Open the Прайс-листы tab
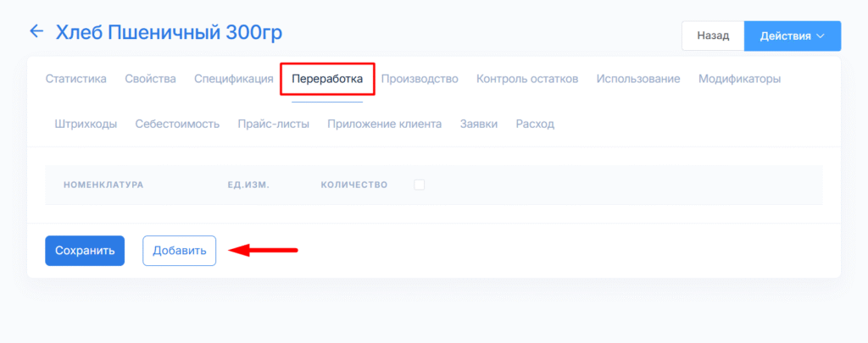Image resolution: width=868 pixels, height=343 pixels. [x=274, y=124]
